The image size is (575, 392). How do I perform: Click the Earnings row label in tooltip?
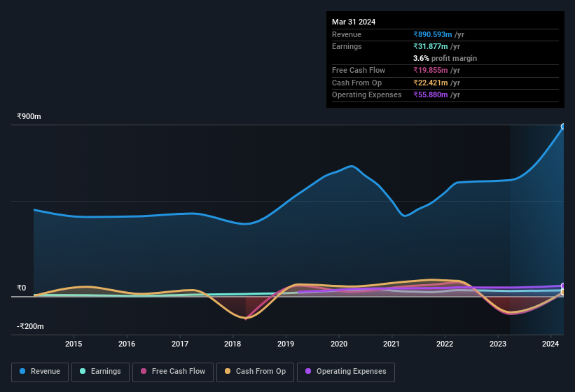[347, 46]
